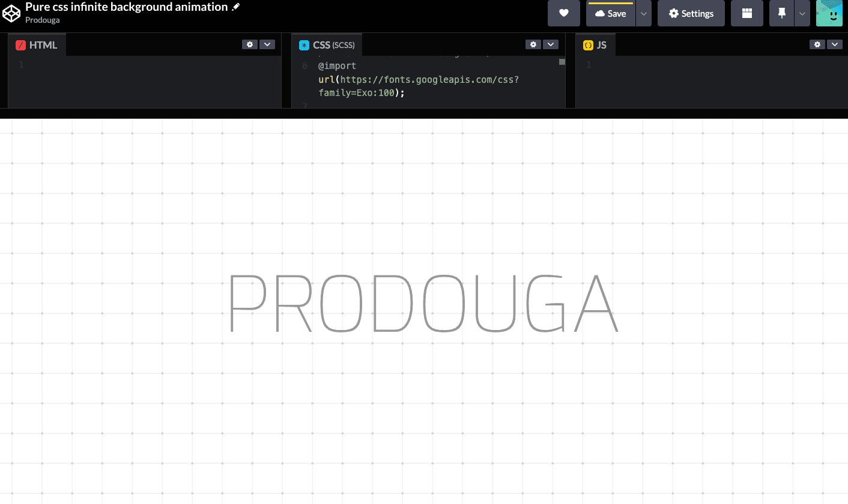This screenshot has width=848, height=504.
Task: Click the CodePen logo icon
Action: (x=12, y=13)
